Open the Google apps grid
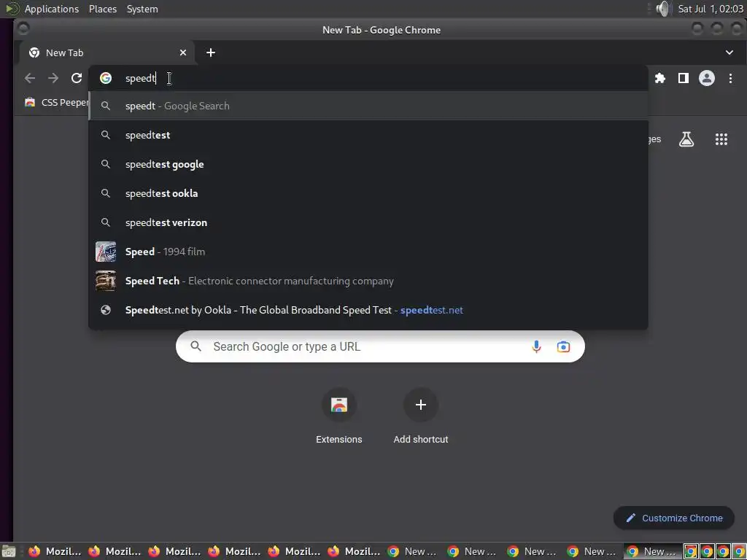 pos(721,139)
